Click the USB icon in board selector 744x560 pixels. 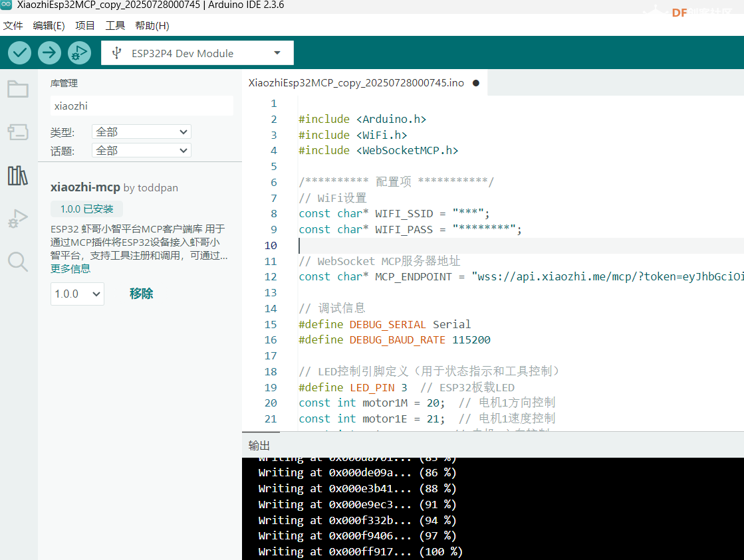[117, 53]
